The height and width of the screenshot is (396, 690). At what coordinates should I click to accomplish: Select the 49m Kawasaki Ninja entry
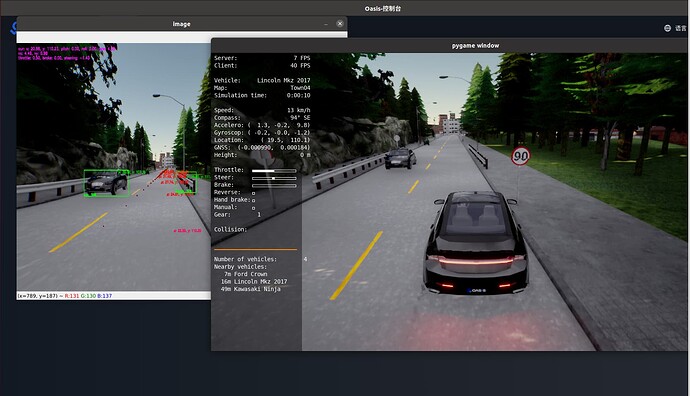(x=250, y=289)
